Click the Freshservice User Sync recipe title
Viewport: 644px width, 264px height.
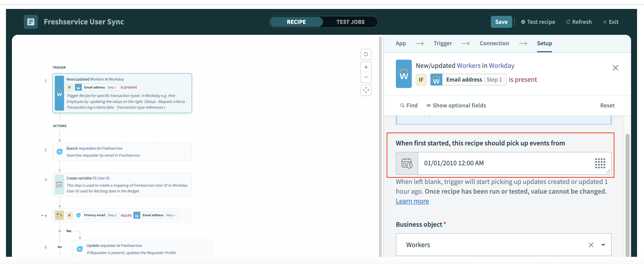click(x=84, y=22)
